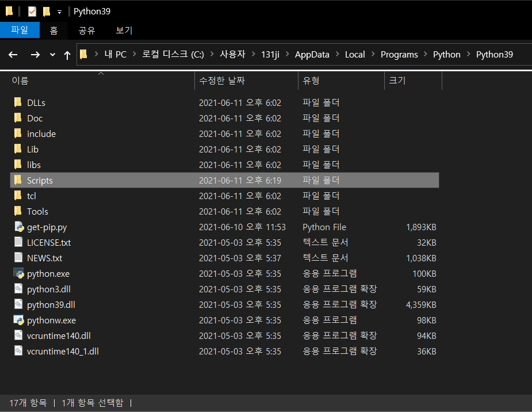Expand the chevron after Programs in address bar
532x412 pixels.
point(426,54)
